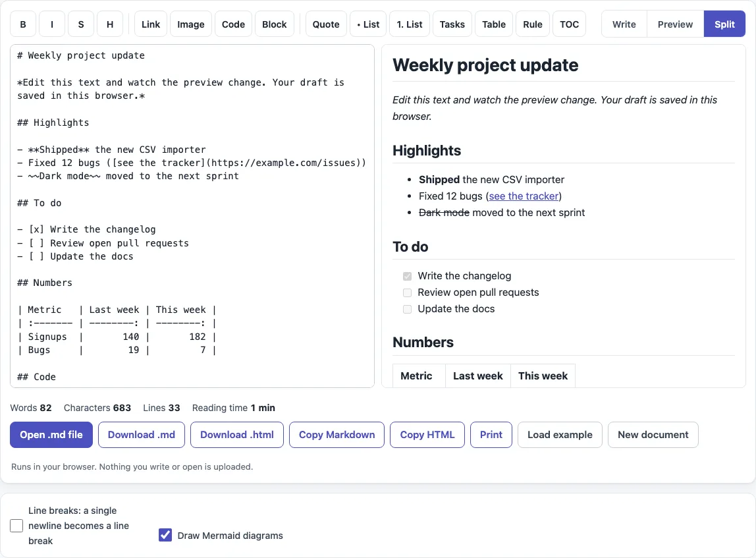The width and height of the screenshot is (756, 558).
Task: Apply italic with the I button
Action: [x=52, y=24]
